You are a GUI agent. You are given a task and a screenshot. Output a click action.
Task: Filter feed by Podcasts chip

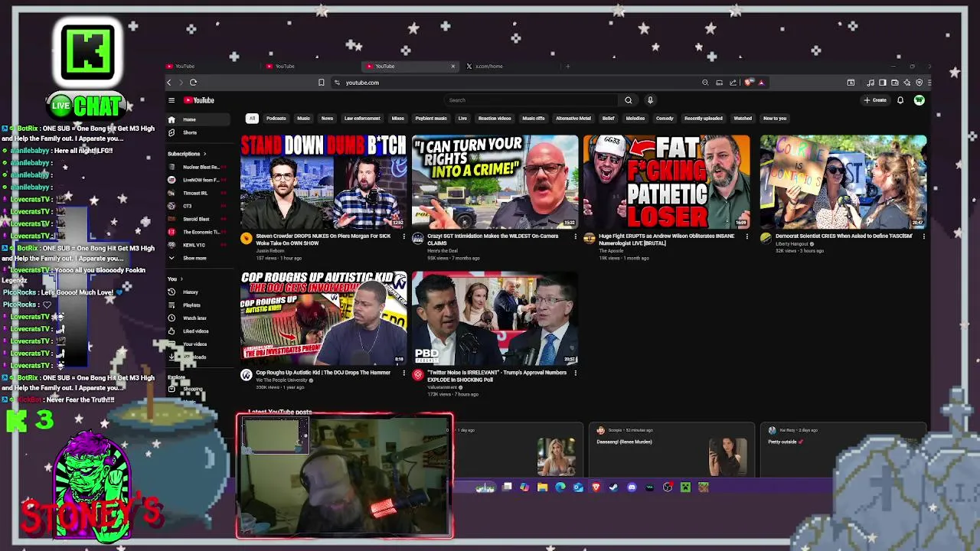pos(276,119)
